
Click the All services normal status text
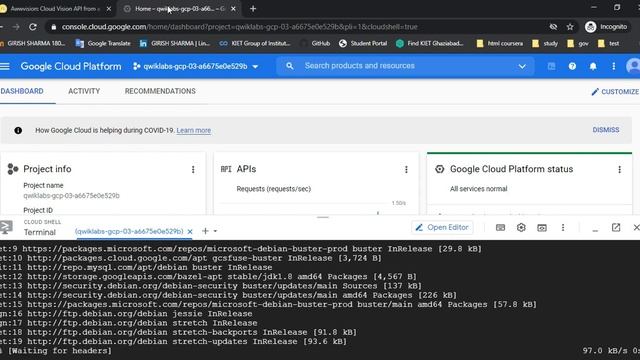(x=478, y=189)
